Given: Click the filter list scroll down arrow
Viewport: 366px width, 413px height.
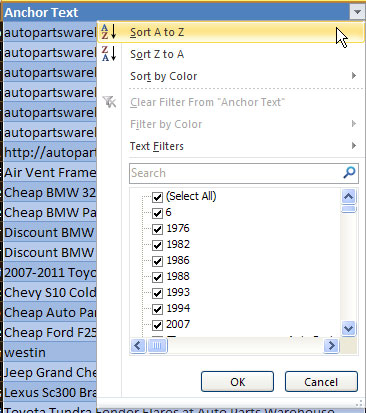Looking at the screenshot, I should coord(349,329).
